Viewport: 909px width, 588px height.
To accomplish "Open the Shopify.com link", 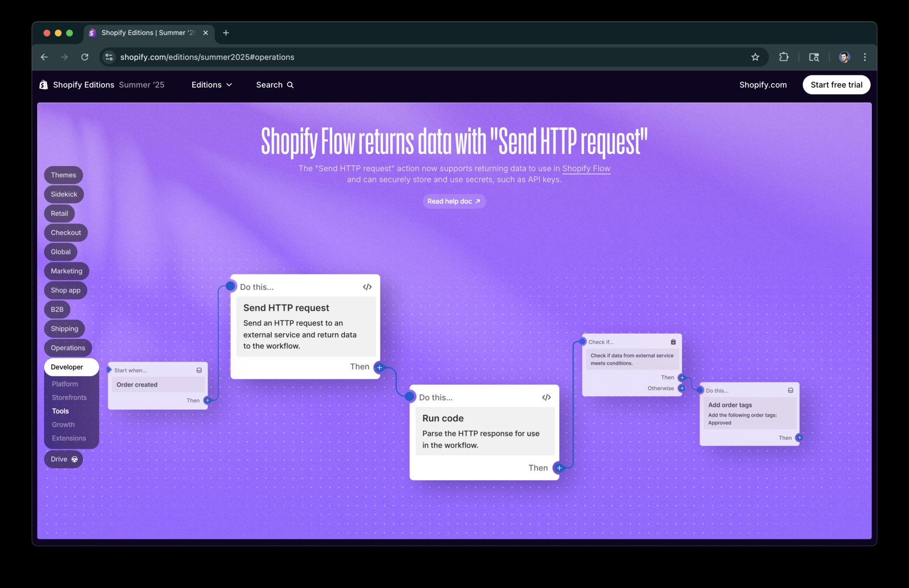I will point(763,85).
